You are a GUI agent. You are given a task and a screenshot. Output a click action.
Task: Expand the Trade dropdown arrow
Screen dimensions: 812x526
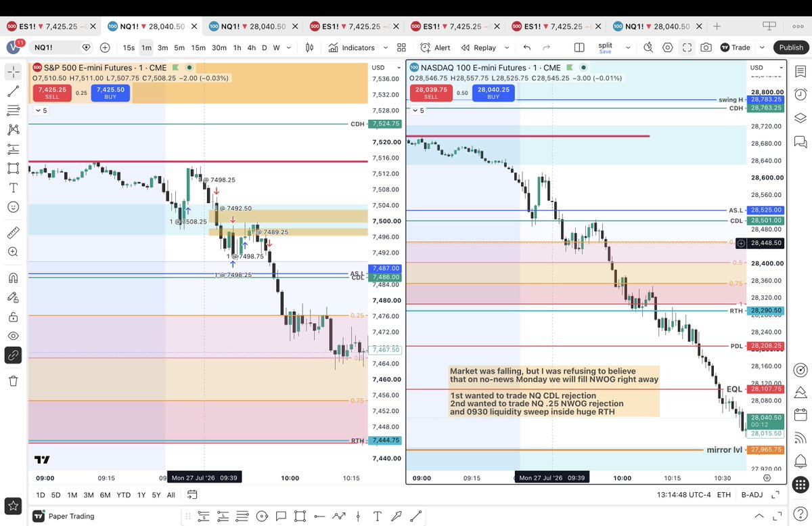coord(762,47)
